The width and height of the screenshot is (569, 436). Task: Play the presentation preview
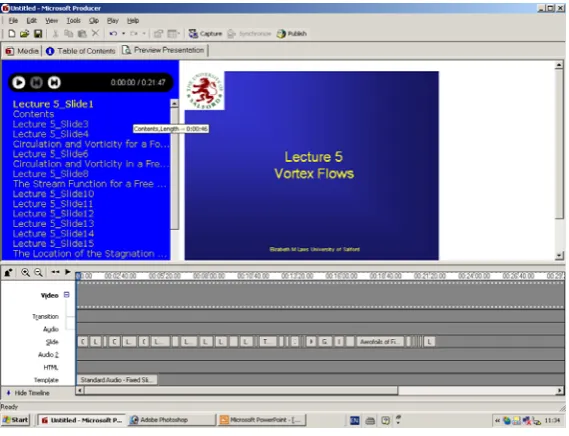tap(19, 82)
